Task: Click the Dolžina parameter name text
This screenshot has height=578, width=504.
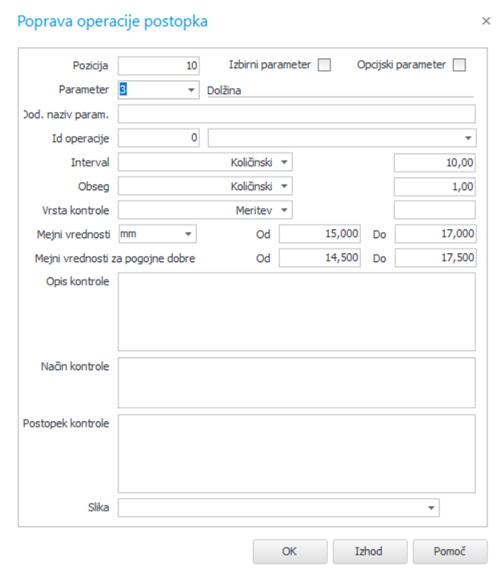Action: click(224, 90)
